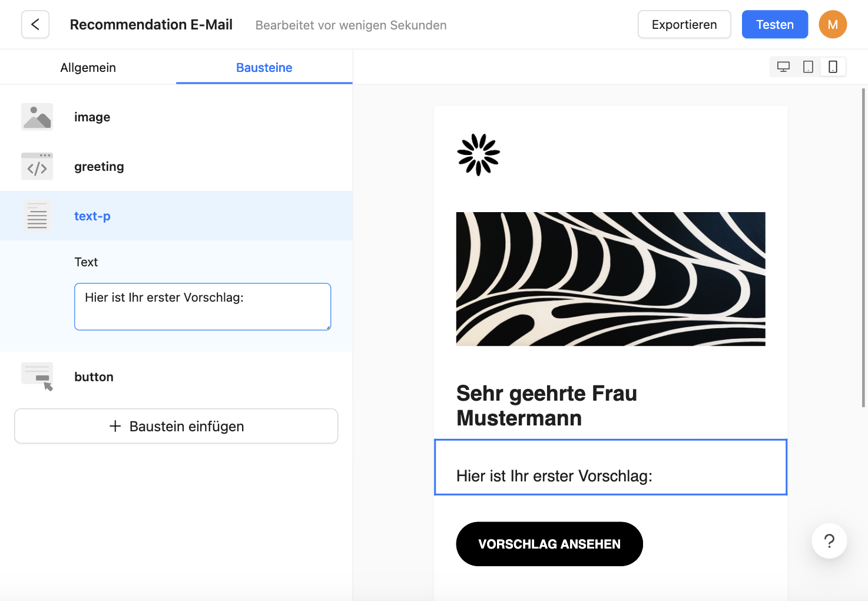Viewport: 868px width, 601px height.
Task: Click the back arrow button
Action: 35,25
